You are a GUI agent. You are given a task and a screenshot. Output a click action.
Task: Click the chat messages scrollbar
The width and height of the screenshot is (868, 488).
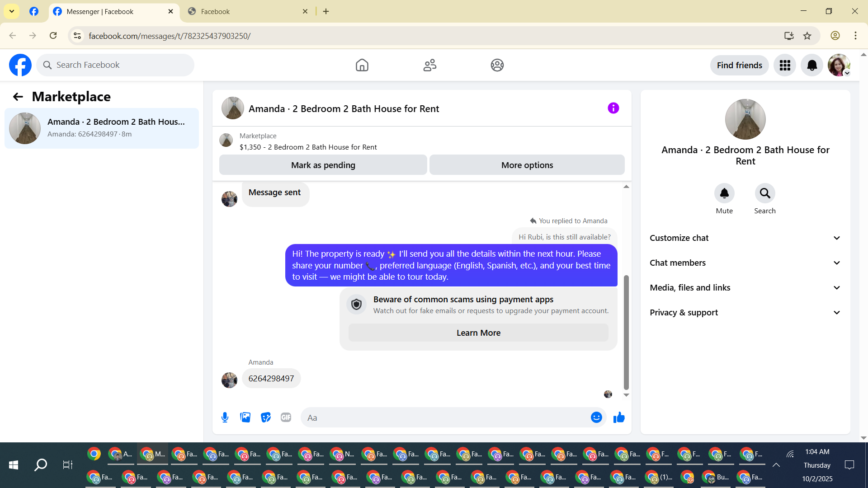[x=626, y=332]
